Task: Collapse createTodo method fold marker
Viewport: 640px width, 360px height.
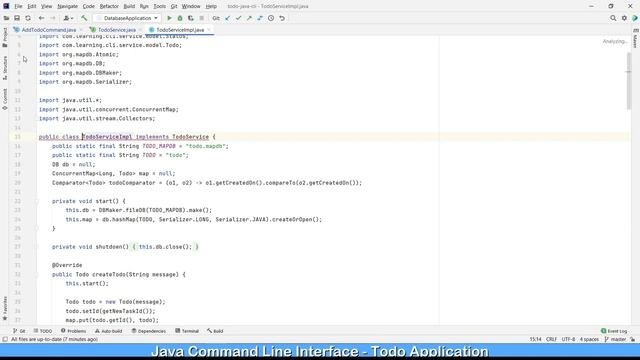Action: [36, 275]
